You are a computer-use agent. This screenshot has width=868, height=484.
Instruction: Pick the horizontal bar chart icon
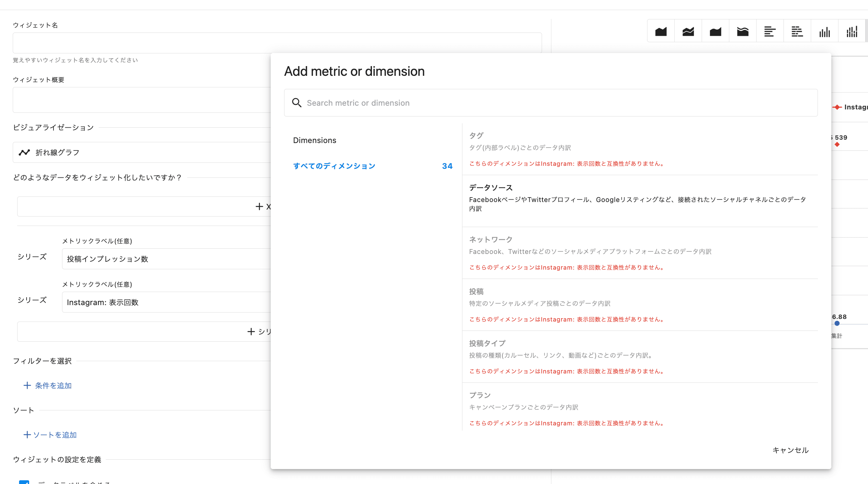tap(770, 32)
